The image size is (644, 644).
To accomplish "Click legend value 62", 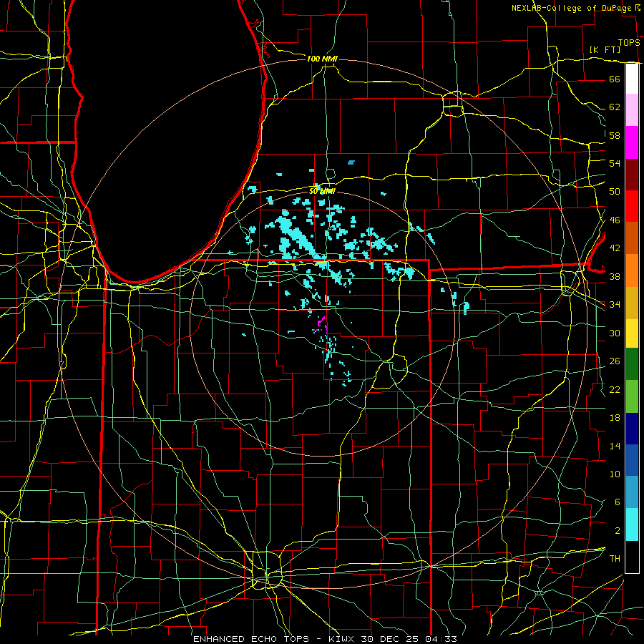I will pos(615,107).
